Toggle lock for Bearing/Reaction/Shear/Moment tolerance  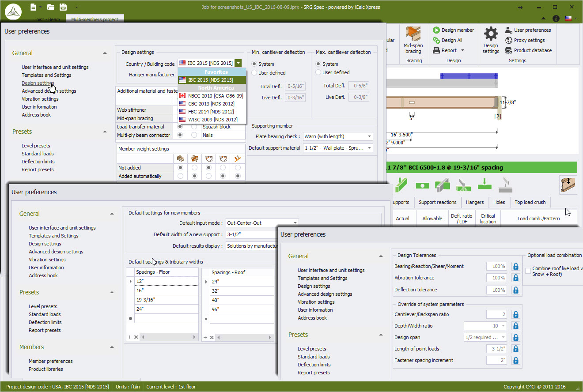(515, 266)
